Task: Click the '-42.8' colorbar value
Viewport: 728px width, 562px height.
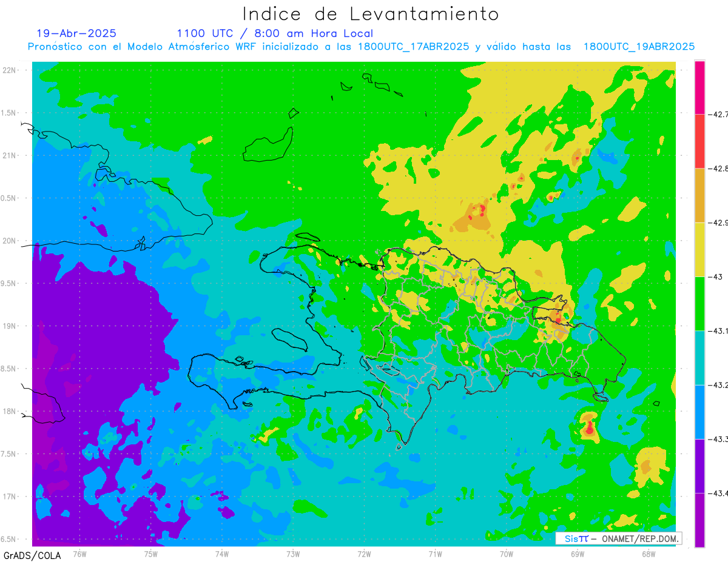Action: (718, 169)
